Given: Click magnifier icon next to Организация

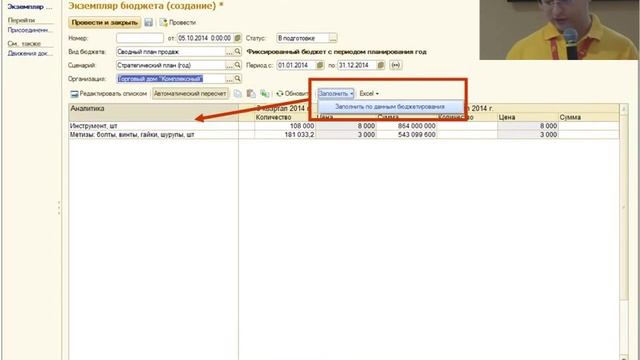Looking at the screenshot, I should coord(238,79).
